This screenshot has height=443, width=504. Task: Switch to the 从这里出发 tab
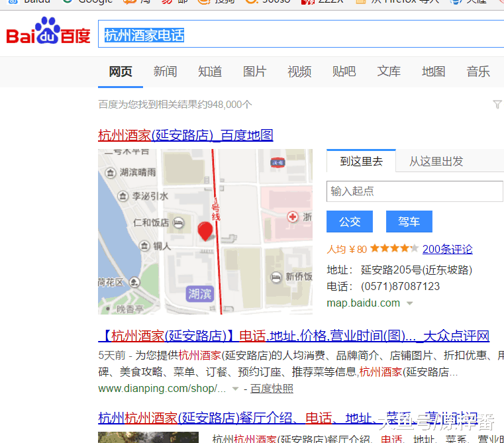point(436,161)
